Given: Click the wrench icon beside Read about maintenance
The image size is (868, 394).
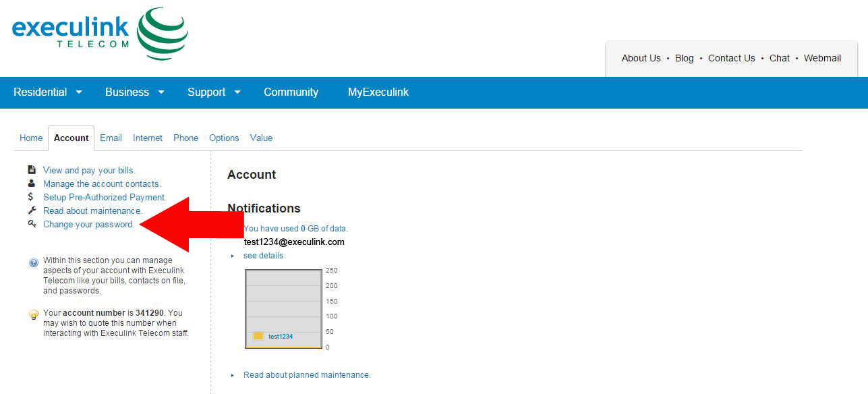Looking at the screenshot, I should [31, 210].
